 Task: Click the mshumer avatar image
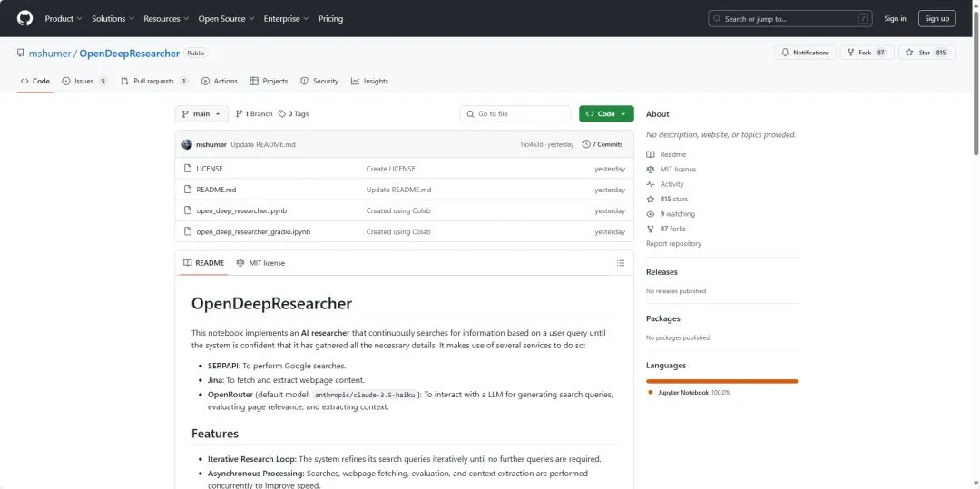[x=187, y=144]
